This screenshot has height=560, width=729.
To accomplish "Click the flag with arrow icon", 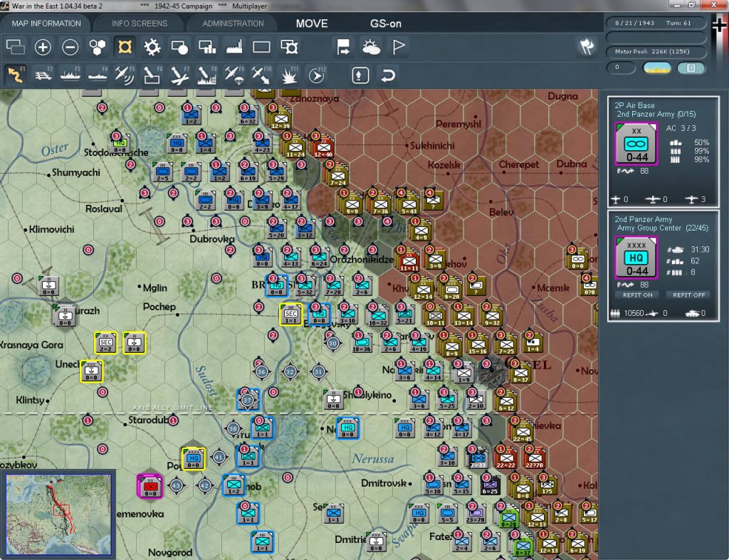I will (344, 47).
